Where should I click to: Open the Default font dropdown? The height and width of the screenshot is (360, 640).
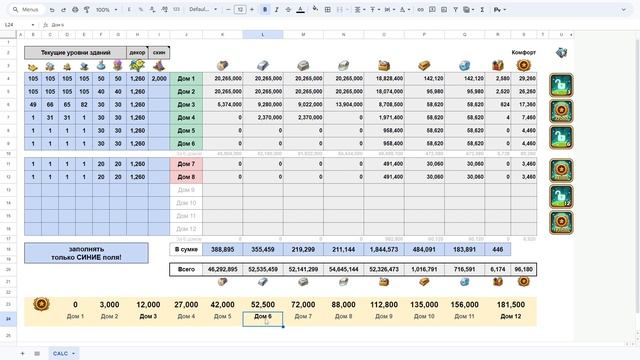(203, 10)
